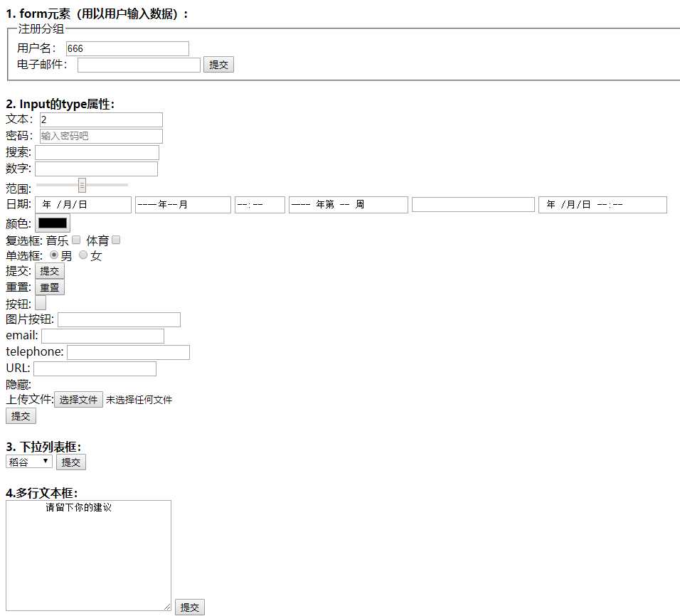Click the 提交 button beside the dropdown

(71, 462)
